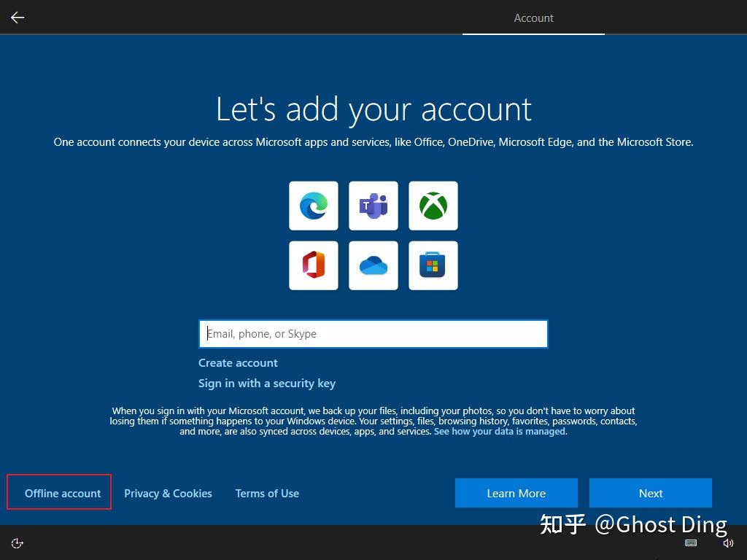The image size is (747, 560).
Task: Click Create account link
Action: tap(238, 362)
